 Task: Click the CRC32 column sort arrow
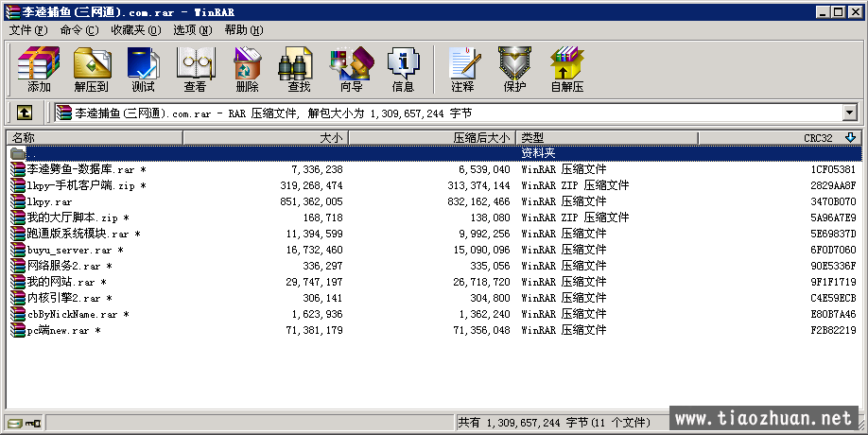click(851, 137)
